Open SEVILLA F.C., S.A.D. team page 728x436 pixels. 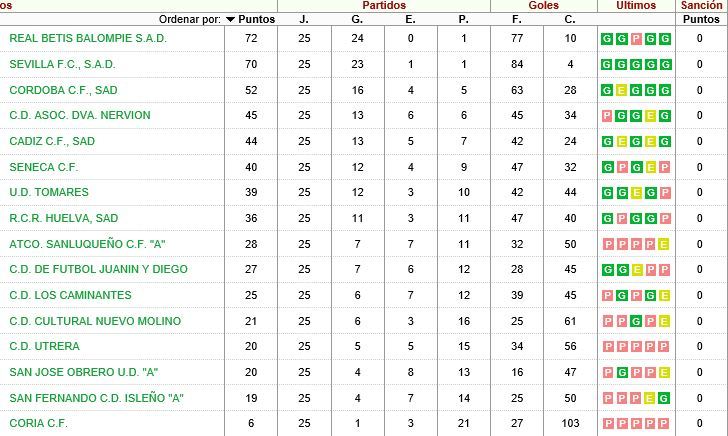[62, 64]
